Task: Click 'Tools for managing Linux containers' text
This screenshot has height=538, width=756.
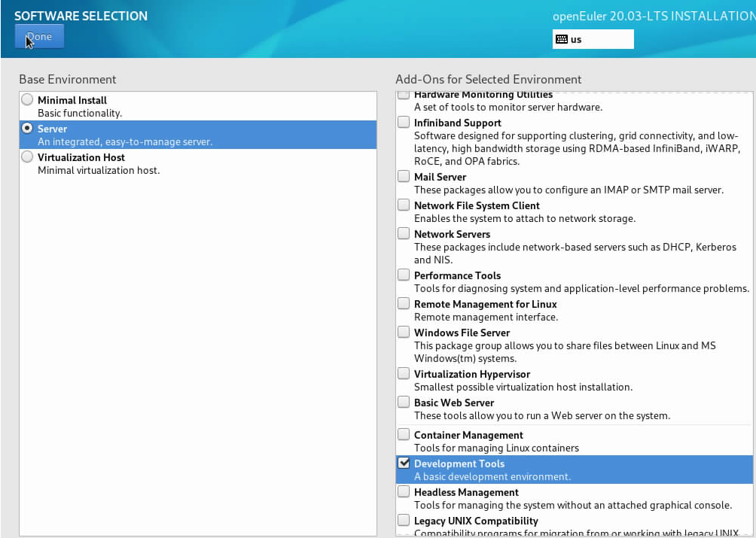Action: (x=497, y=448)
